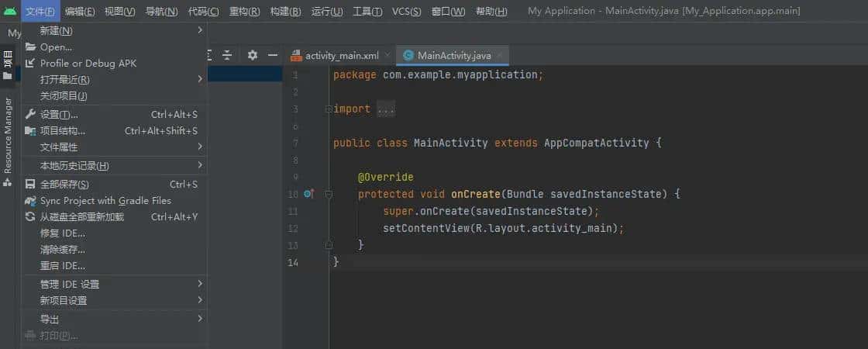868x349 pixels.
Task: Select 修复 IDE...
Action: (114, 233)
